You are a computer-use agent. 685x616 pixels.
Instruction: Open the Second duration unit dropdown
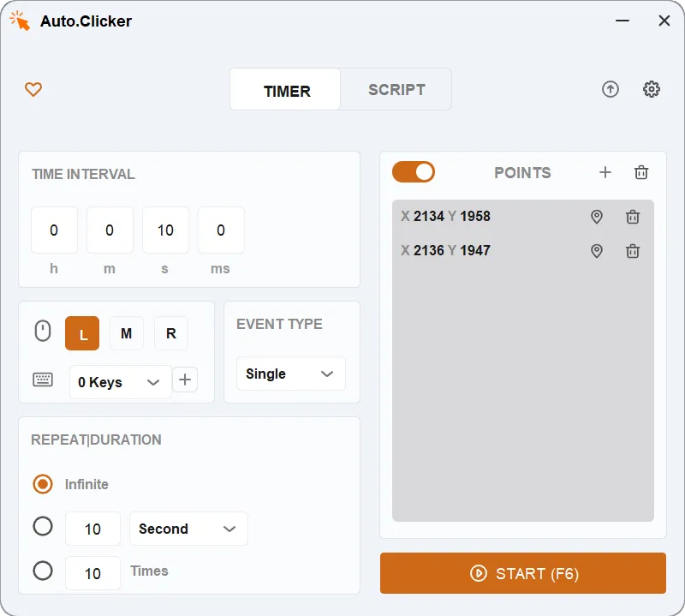click(x=188, y=529)
